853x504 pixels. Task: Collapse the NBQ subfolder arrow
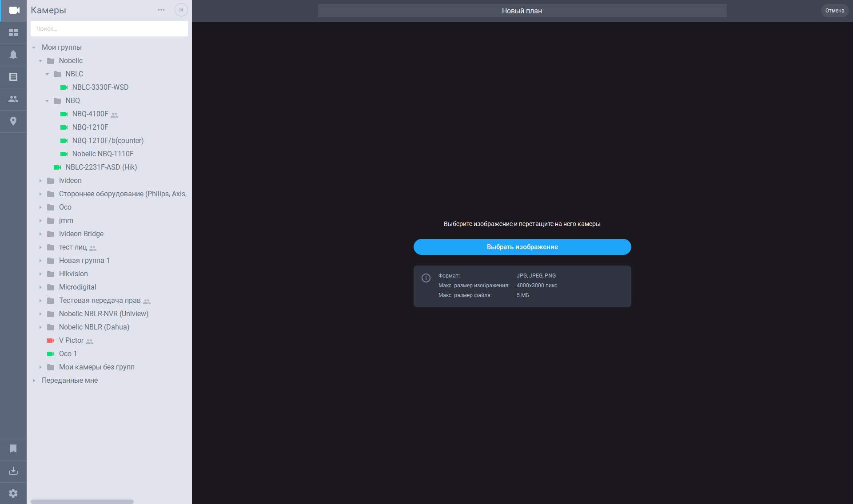(x=47, y=101)
